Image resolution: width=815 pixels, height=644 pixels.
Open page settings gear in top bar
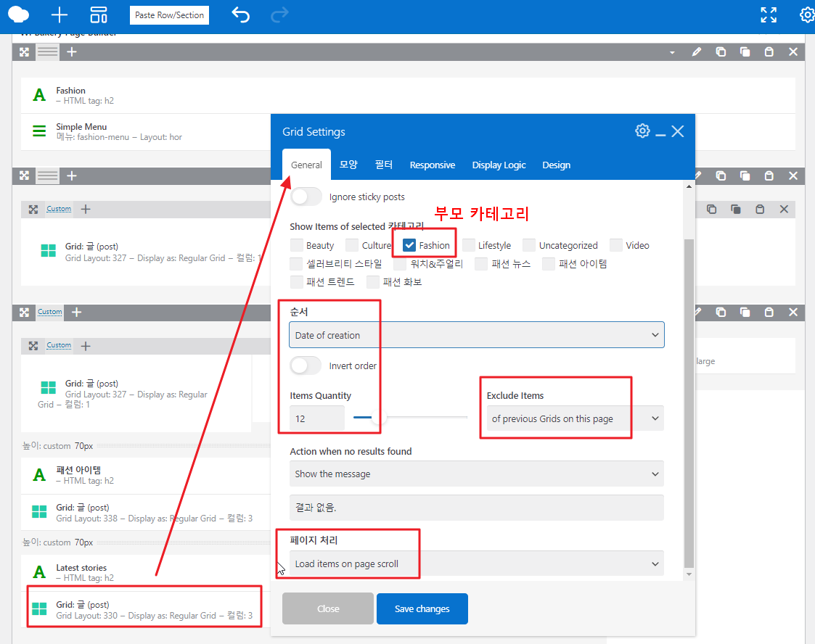tap(807, 15)
